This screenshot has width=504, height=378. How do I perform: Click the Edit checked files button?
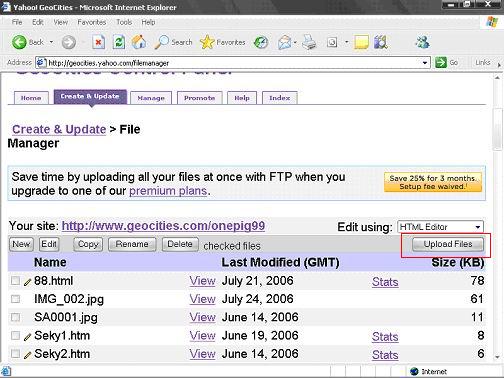click(x=49, y=244)
